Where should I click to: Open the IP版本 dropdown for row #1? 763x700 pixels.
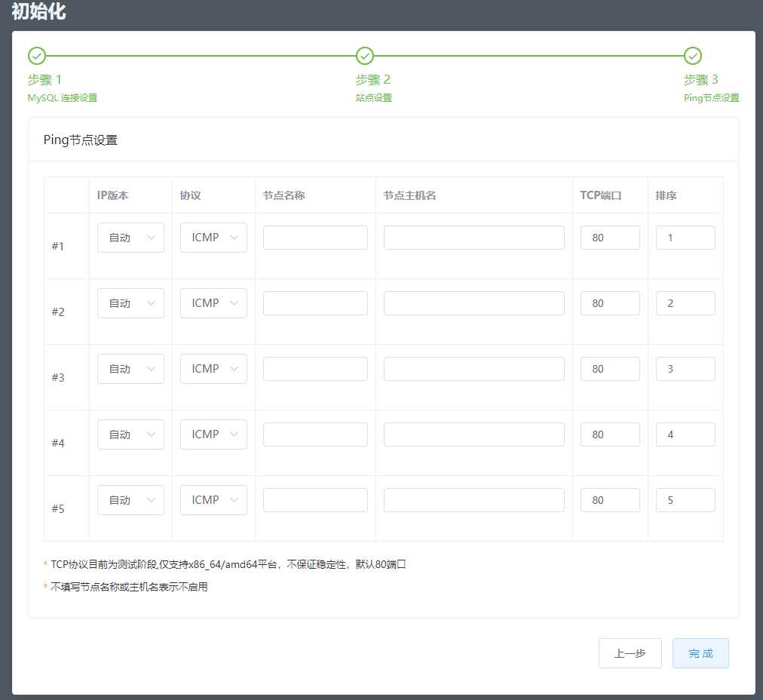[130, 238]
